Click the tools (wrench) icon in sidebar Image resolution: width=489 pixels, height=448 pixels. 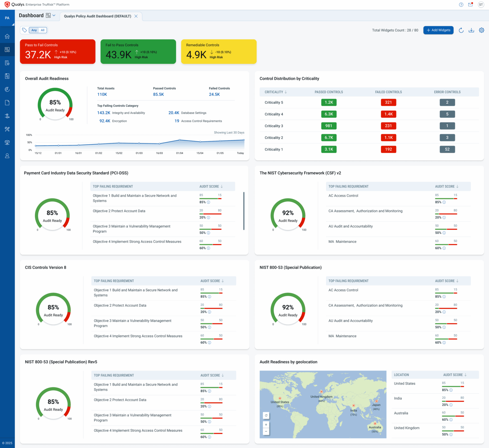point(7,129)
